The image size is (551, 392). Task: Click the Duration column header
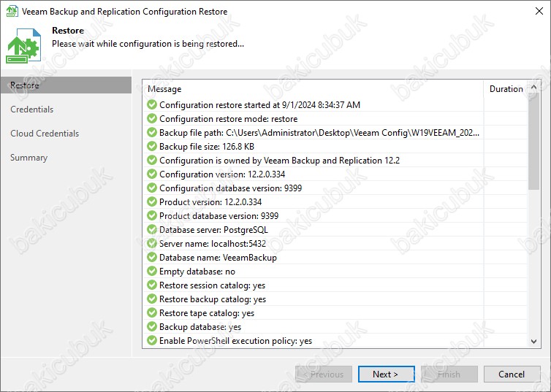506,89
